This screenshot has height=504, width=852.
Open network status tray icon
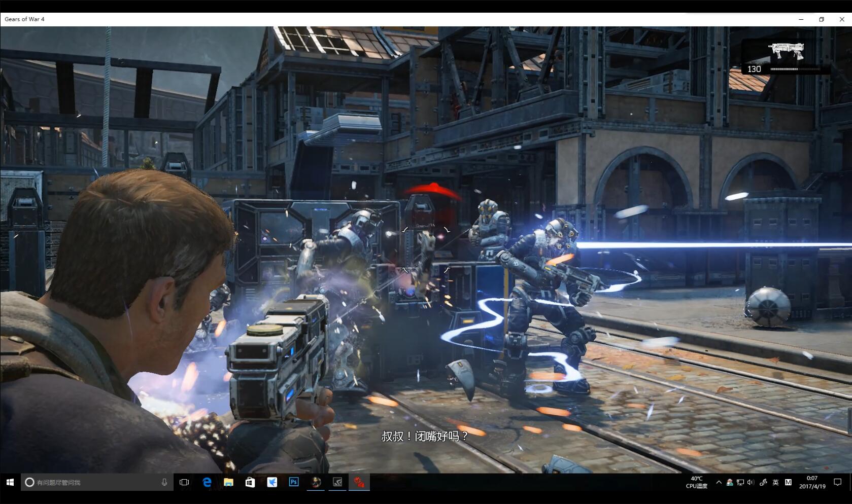(x=740, y=482)
